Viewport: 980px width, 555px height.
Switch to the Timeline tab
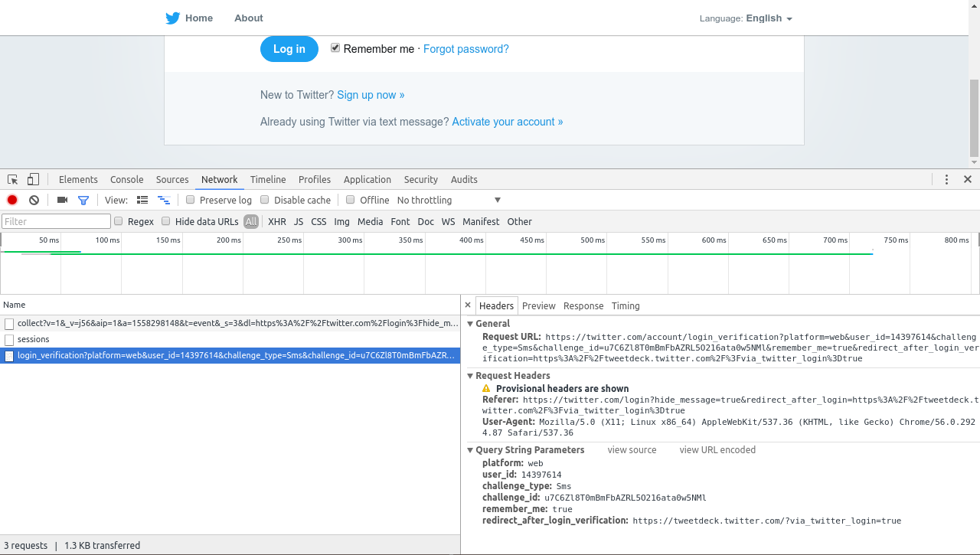tap(268, 179)
